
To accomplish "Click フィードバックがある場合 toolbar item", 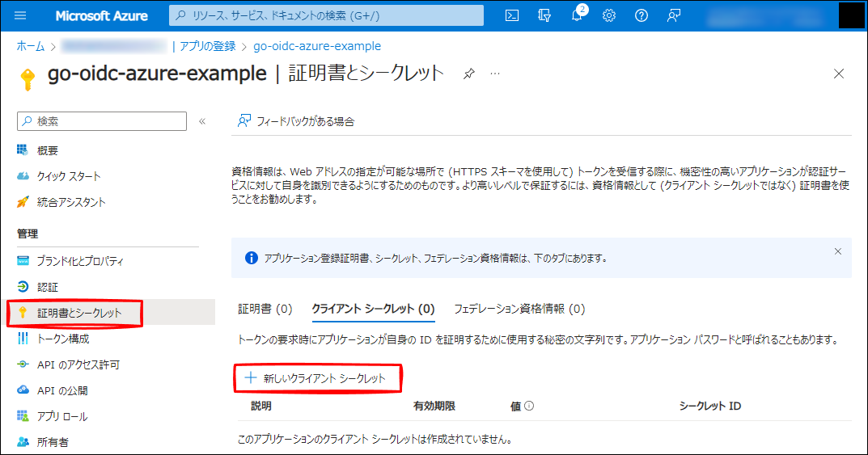I will (296, 121).
